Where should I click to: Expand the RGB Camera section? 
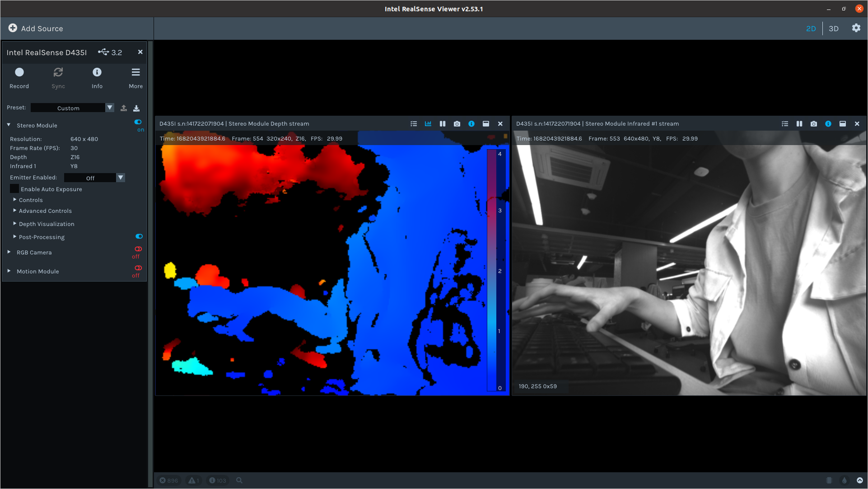pos(9,252)
